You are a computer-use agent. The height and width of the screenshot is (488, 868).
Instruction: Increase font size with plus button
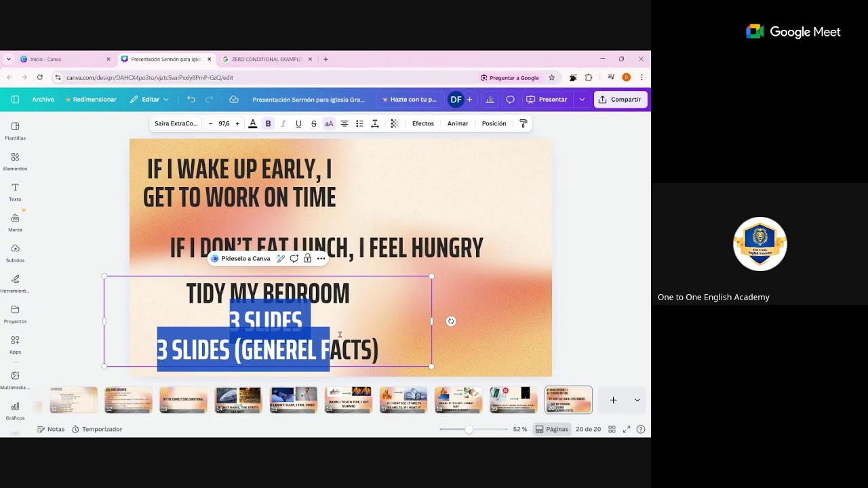pos(237,123)
